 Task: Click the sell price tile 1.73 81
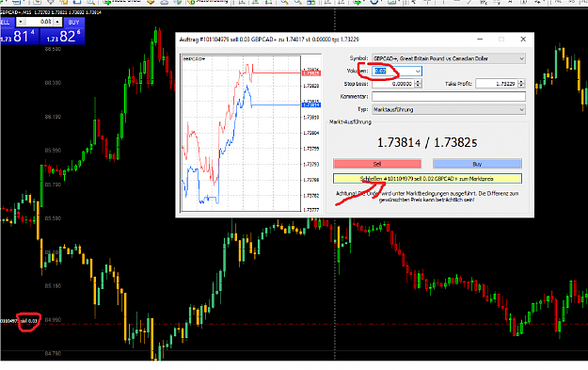point(19,36)
